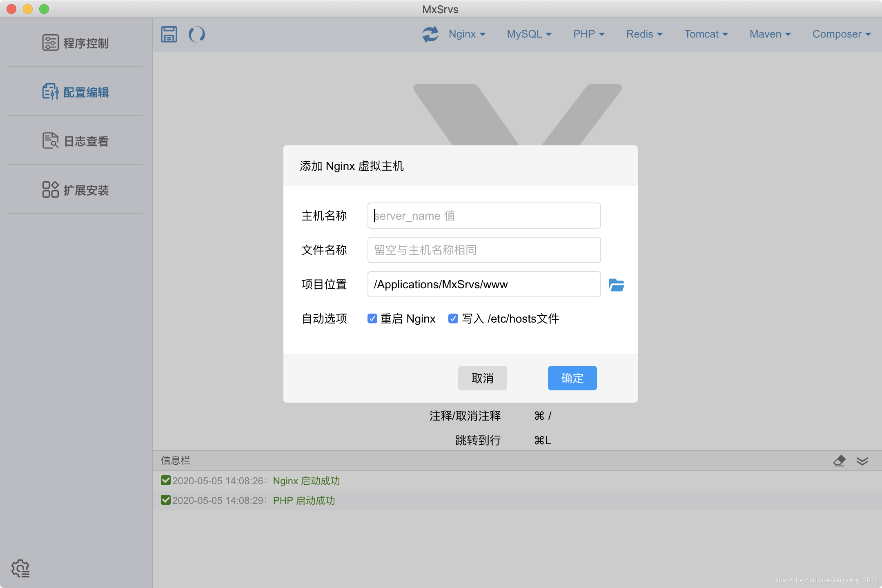Expand the Tomcat dropdown menu
This screenshot has height=588, width=882.
coord(706,34)
